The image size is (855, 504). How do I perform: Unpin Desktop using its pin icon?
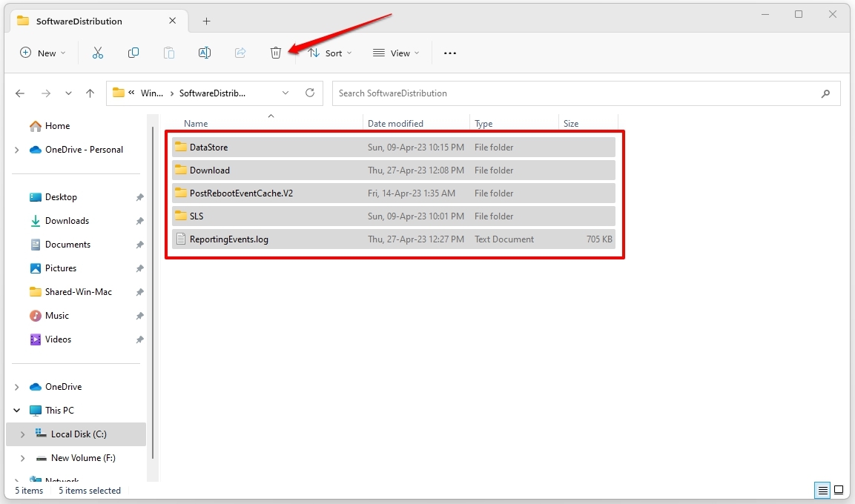tap(139, 197)
